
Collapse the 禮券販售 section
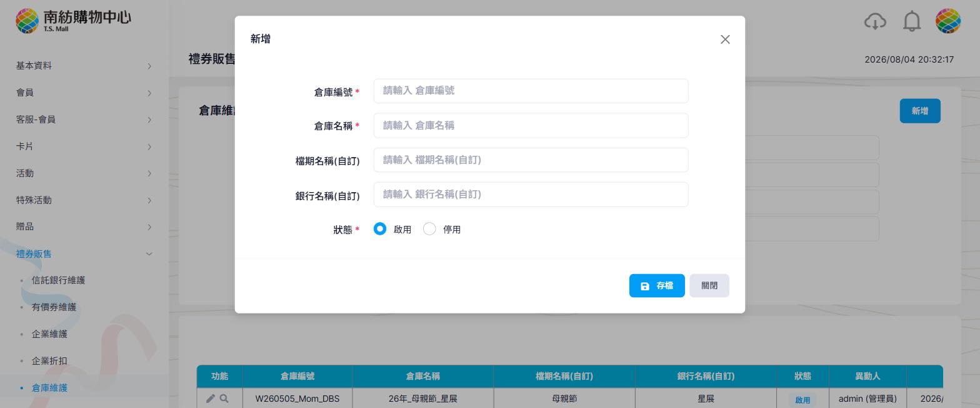tap(84, 253)
